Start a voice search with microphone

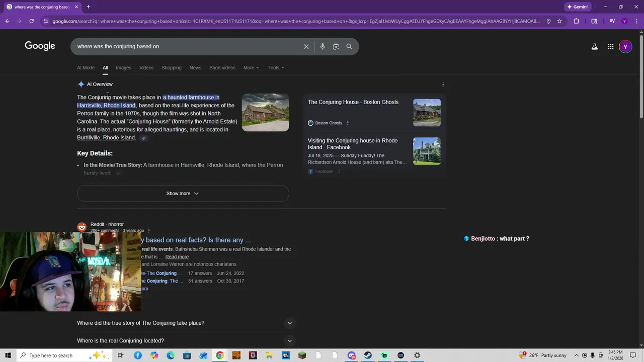(x=323, y=46)
